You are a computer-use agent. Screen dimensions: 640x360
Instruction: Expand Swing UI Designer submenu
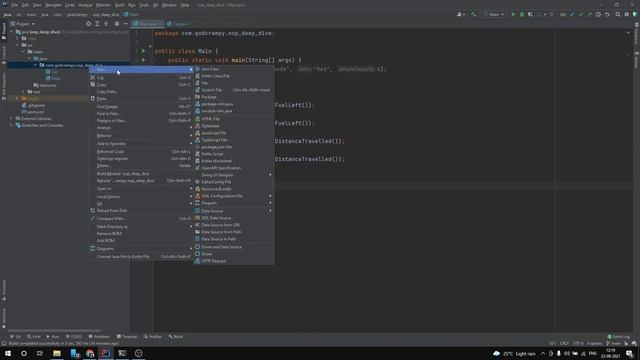click(233, 175)
